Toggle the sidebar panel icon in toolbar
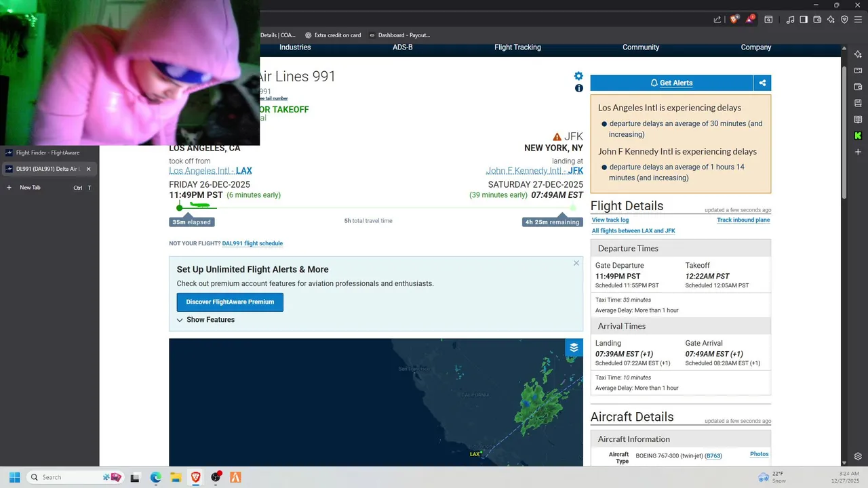Screen dimensions: 868x488 [804, 20]
